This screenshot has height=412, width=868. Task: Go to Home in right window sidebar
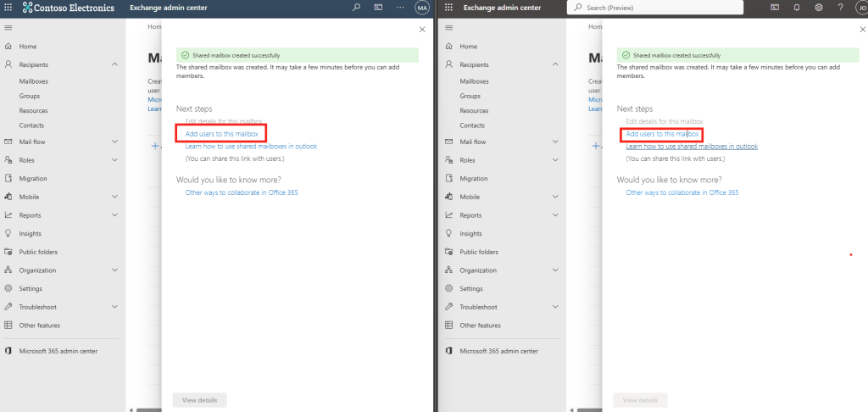(468, 47)
